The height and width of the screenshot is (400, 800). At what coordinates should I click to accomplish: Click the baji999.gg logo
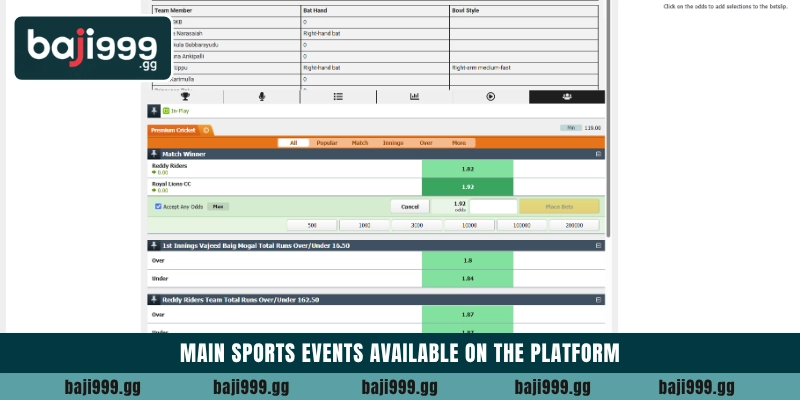[x=92, y=48]
